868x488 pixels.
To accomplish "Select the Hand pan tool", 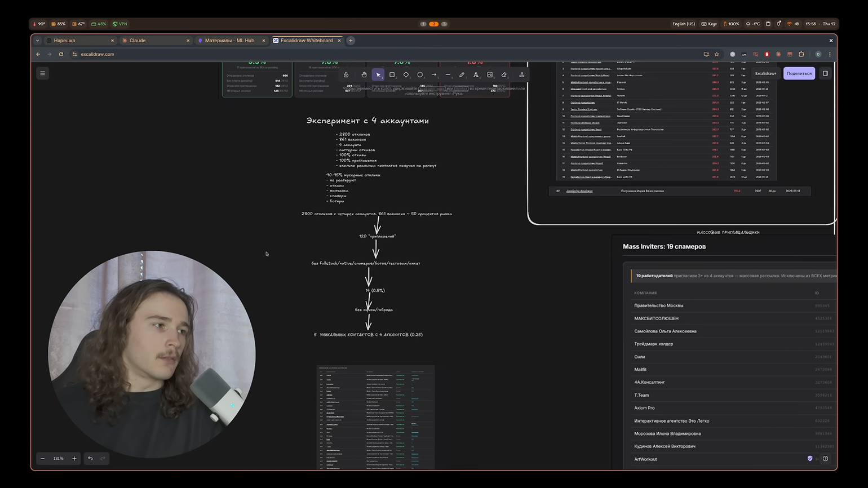I will pos(364,75).
